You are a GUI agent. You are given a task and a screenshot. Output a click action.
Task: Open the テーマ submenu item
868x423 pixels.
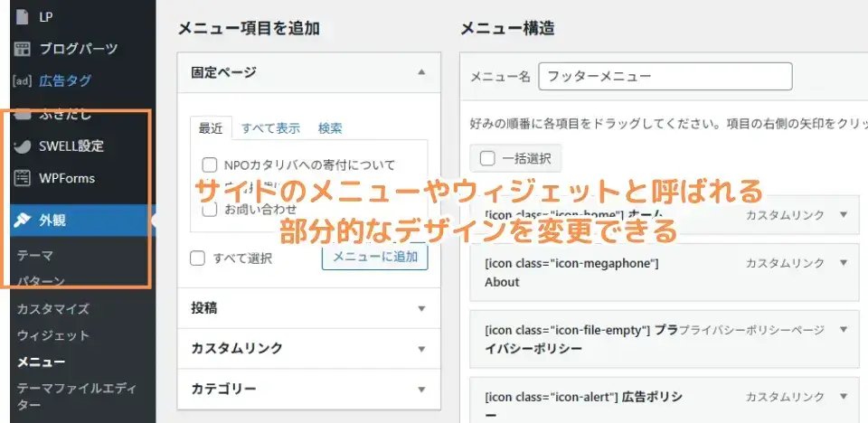coord(35,256)
